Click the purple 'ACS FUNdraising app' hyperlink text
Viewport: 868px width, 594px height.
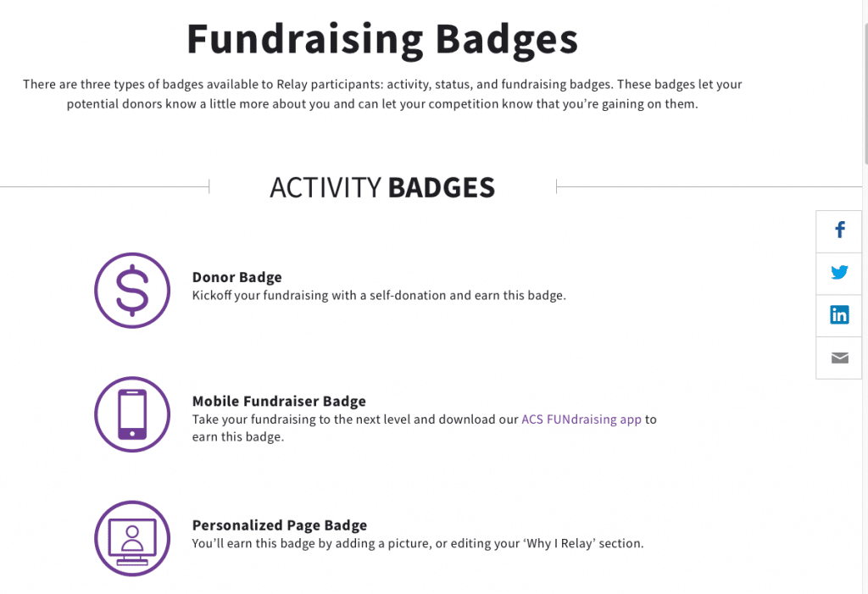point(581,419)
